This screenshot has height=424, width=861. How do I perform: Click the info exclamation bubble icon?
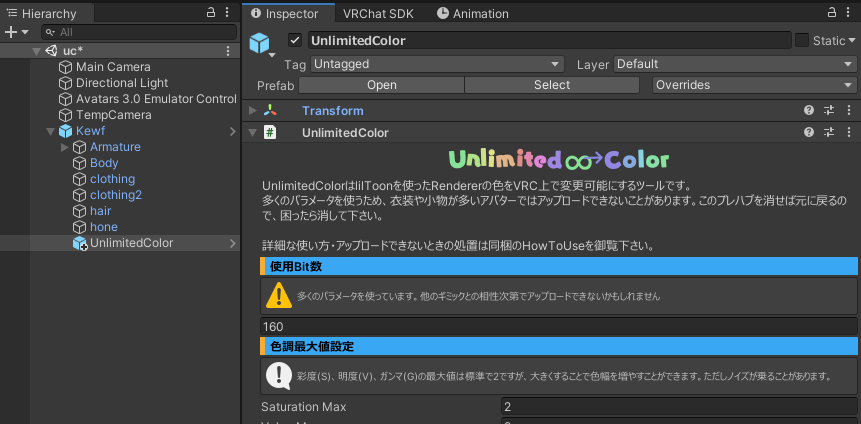click(279, 376)
